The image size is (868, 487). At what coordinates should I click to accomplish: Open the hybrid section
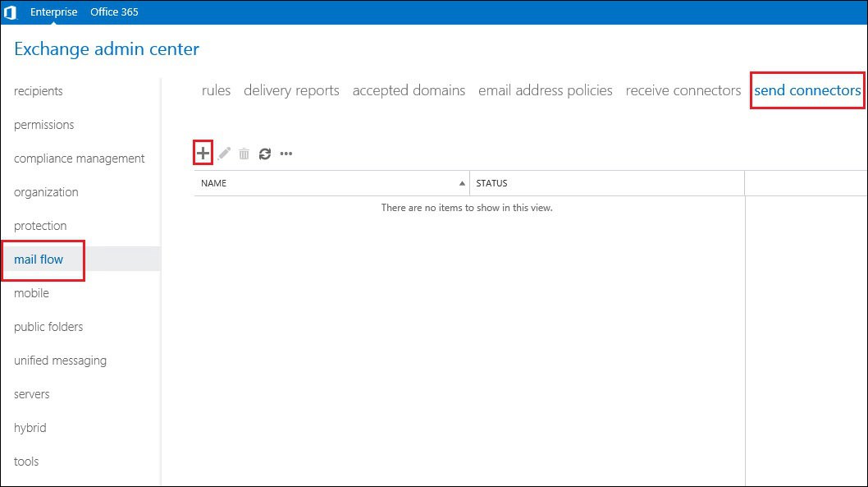coord(30,428)
